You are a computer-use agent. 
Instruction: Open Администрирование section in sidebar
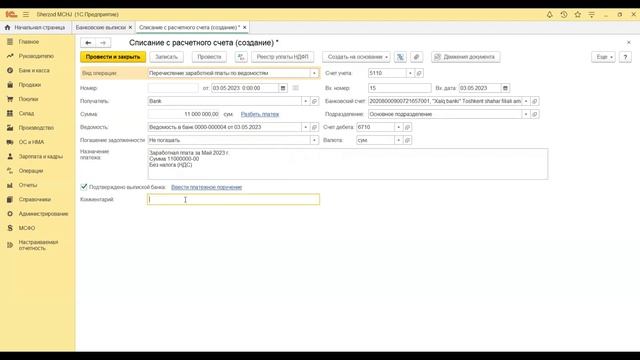pyautogui.click(x=43, y=213)
